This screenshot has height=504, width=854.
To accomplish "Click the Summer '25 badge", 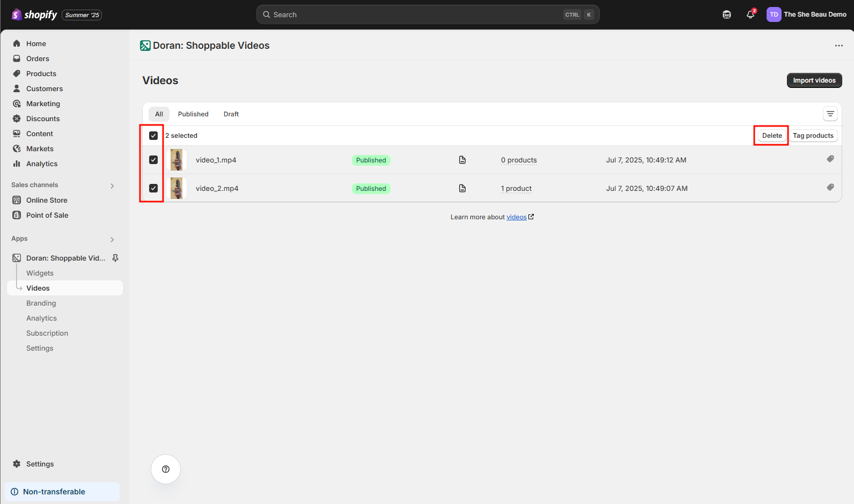I will pos(82,15).
